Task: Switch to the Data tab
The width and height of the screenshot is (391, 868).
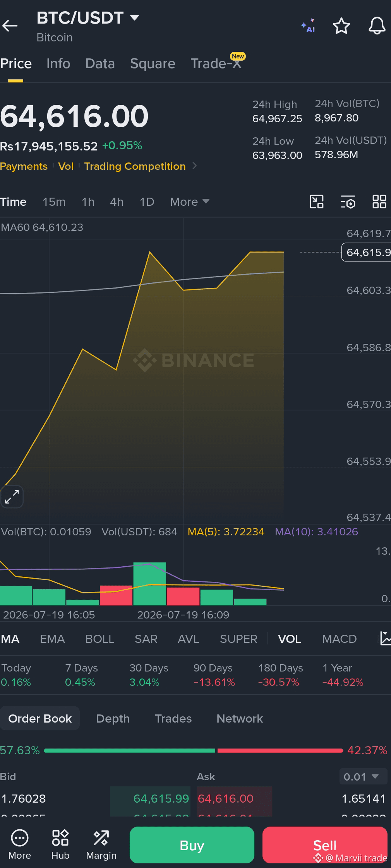Action: 100,63
